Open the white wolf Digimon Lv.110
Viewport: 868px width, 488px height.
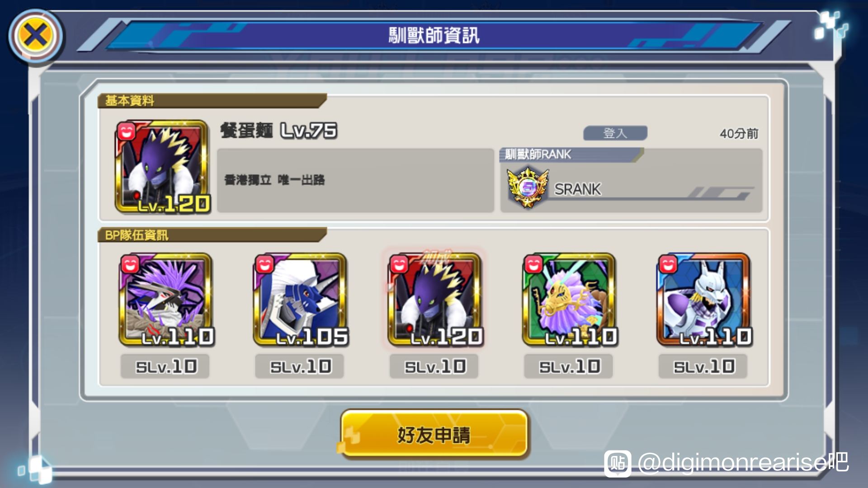tap(704, 300)
